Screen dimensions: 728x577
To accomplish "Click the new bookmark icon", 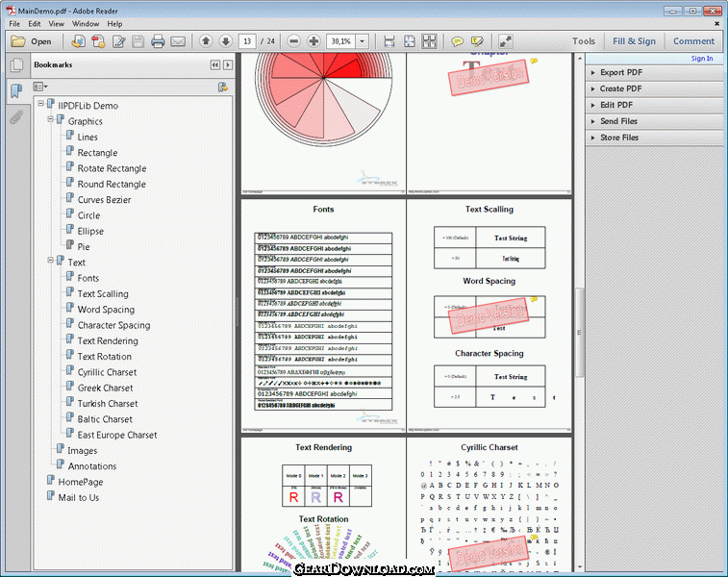I will click(223, 87).
